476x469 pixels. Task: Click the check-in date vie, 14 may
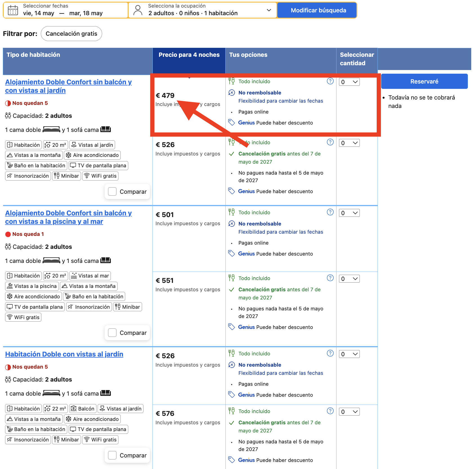pyautogui.click(x=39, y=13)
